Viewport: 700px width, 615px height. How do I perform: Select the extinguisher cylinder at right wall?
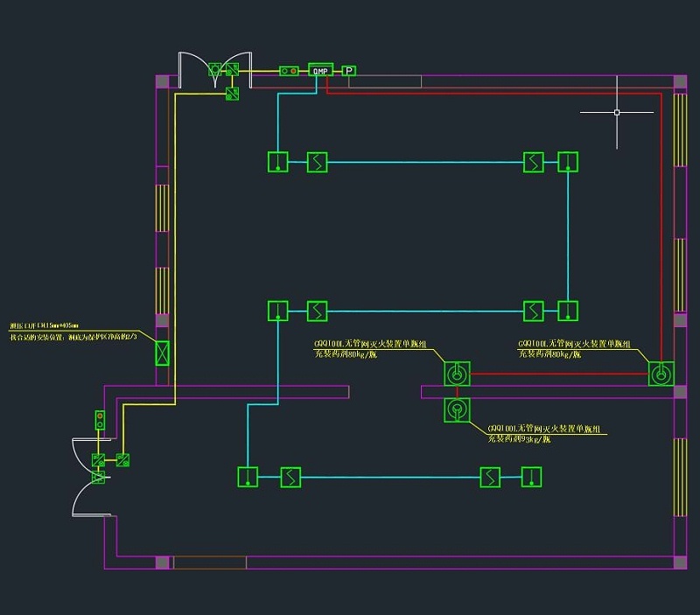point(661,374)
